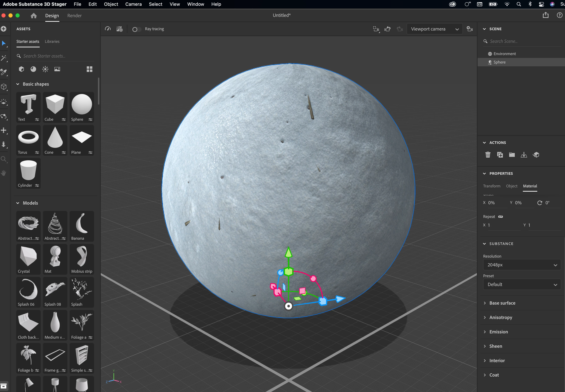The height and width of the screenshot is (392, 565).
Task: Enable the Ray tracing toggle
Action: point(136,29)
